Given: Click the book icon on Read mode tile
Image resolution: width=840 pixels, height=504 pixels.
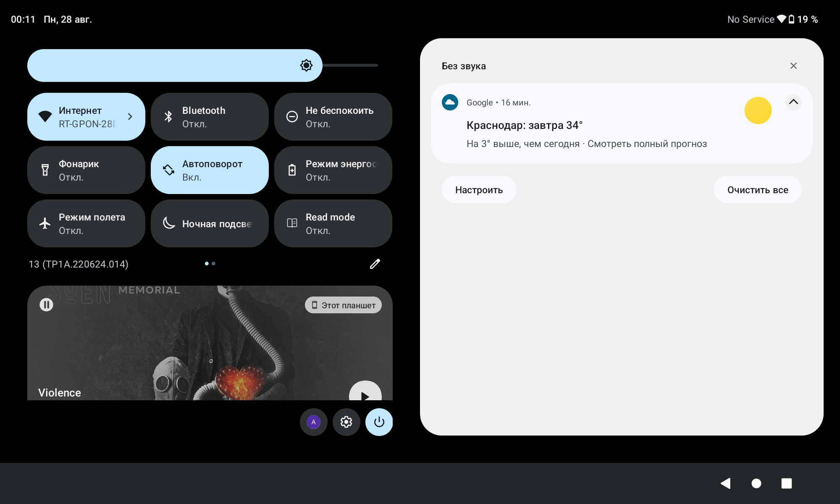Looking at the screenshot, I should coord(292,223).
